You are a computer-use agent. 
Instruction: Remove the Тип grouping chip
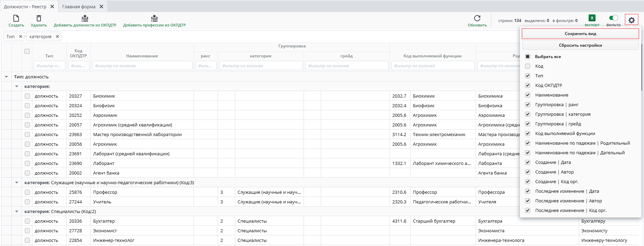tap(21, 36)
